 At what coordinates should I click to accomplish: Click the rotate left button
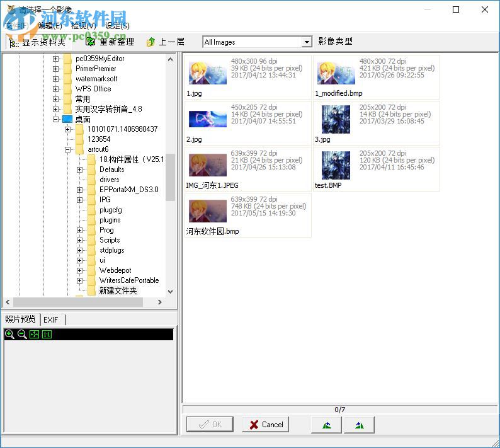[x=327, y=425]
